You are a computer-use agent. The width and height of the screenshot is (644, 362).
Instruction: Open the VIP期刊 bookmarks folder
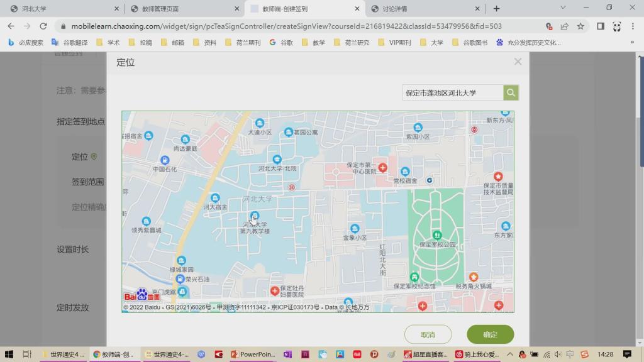pyautogui.click(x=394, y=42)
